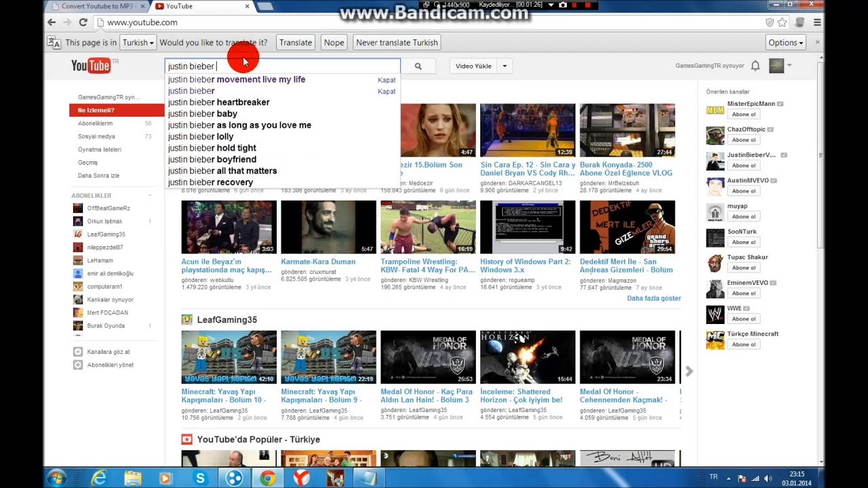Reload the page with refresh icon
868x488 pixels.
83,22
